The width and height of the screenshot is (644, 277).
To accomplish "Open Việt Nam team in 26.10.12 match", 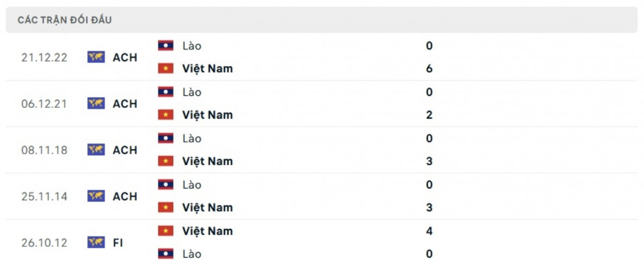I will pos(207,231).
